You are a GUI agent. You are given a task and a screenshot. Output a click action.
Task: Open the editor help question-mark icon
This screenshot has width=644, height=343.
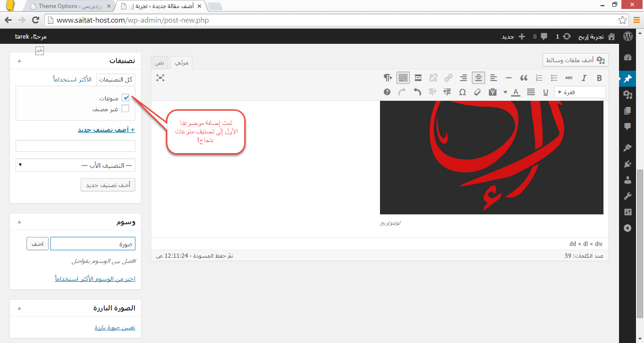(387, 92)
